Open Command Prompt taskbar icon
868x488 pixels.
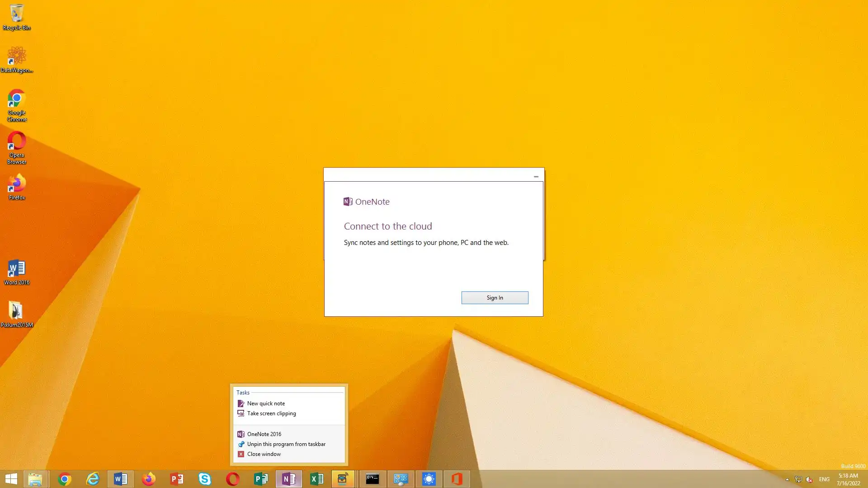[x=373, y=479]
